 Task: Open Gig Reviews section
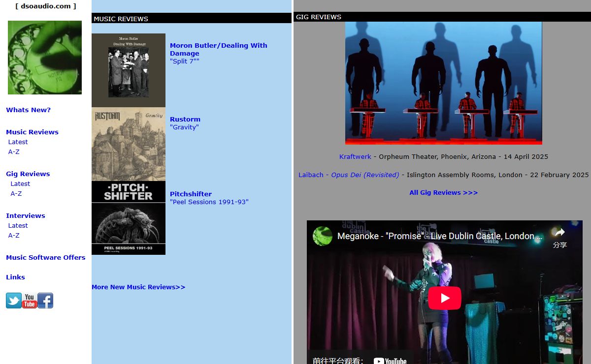pos(28,174)
